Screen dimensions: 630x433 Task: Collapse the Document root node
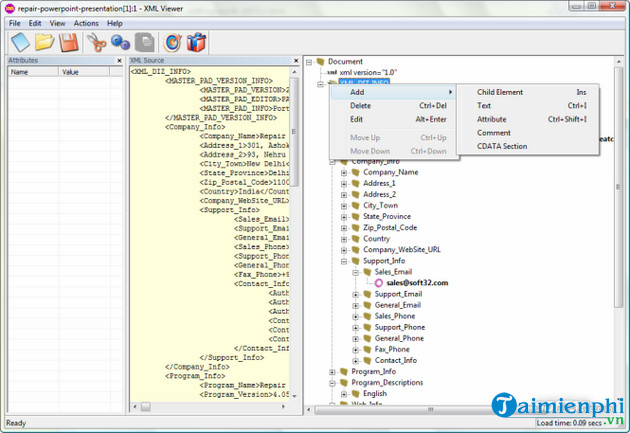(x=309, y=62)
